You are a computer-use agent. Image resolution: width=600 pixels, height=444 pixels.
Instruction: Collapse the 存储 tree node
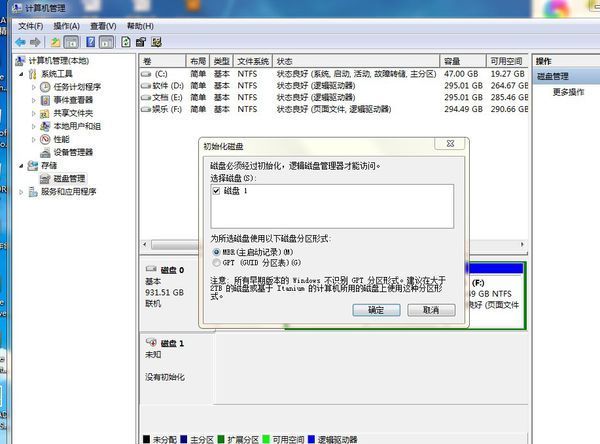[21, 165]
